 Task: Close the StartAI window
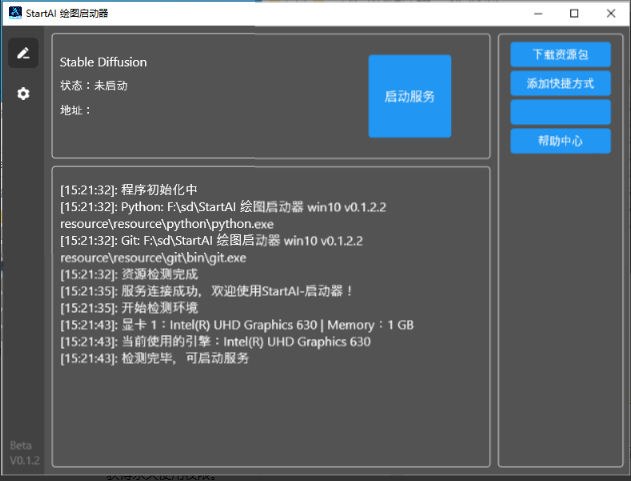pos(611,13)
